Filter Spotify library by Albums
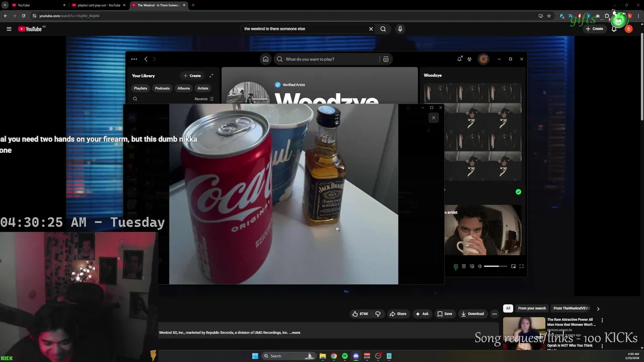Screen dimensions: 644x362 [x=183, y=88]
